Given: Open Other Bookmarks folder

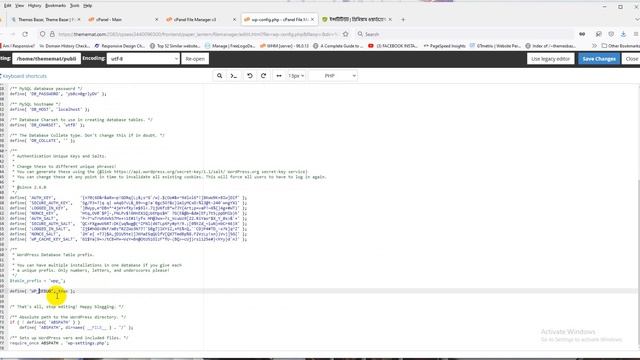Looking at the screenshot, I should [x=620, y=46].
